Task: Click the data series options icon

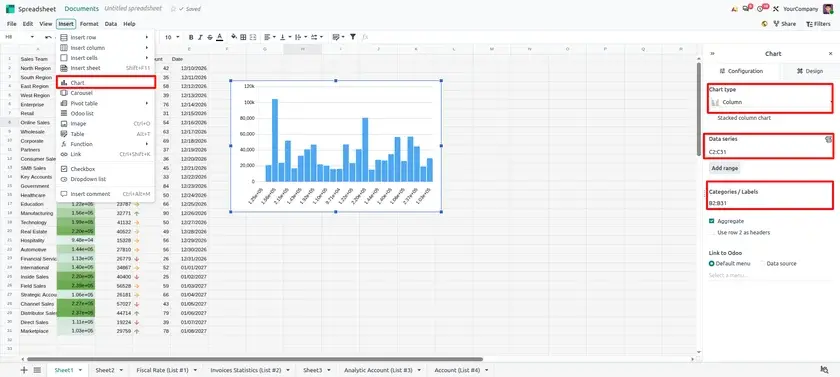Action: [x=829, y=139]
